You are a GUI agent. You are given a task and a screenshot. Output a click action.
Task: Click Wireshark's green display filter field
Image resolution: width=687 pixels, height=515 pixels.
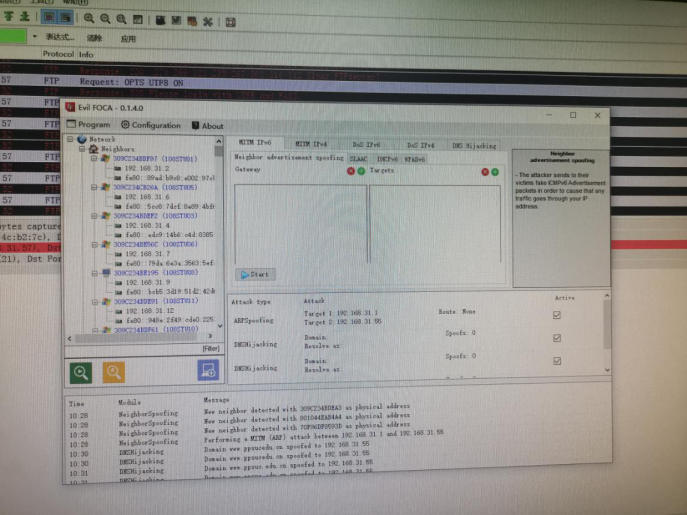click(x=13, y=36)
